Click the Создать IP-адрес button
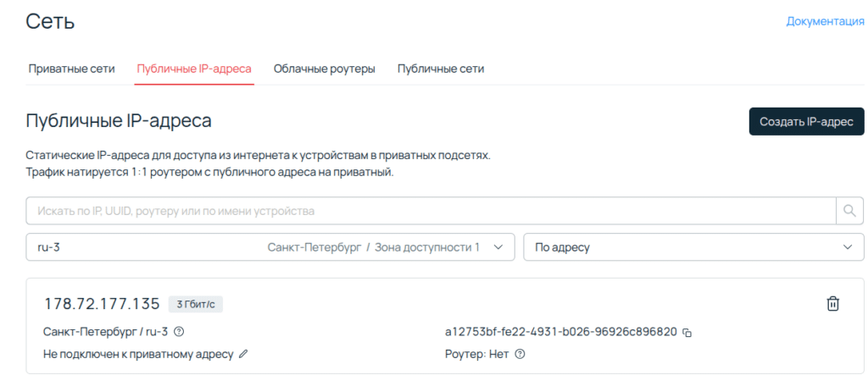 (807, 121)
